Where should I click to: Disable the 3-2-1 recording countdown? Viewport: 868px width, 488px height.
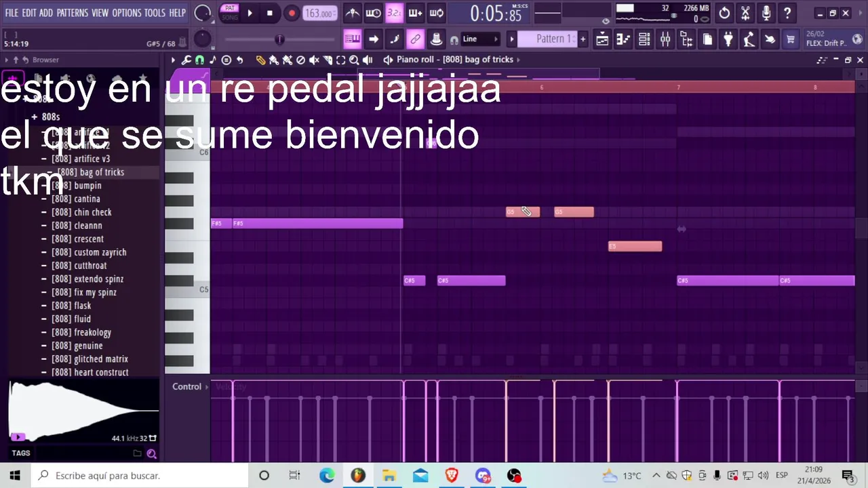[x=394, y=13]
